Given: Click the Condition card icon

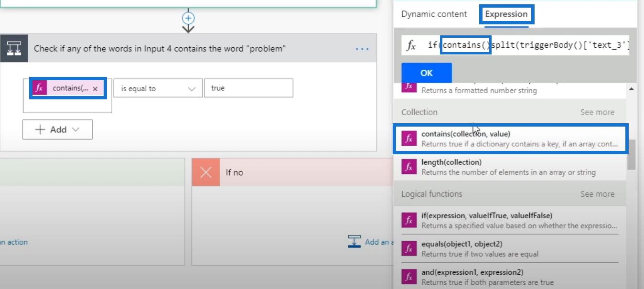Looking at the screenshot, I should [x=14, y=48].
